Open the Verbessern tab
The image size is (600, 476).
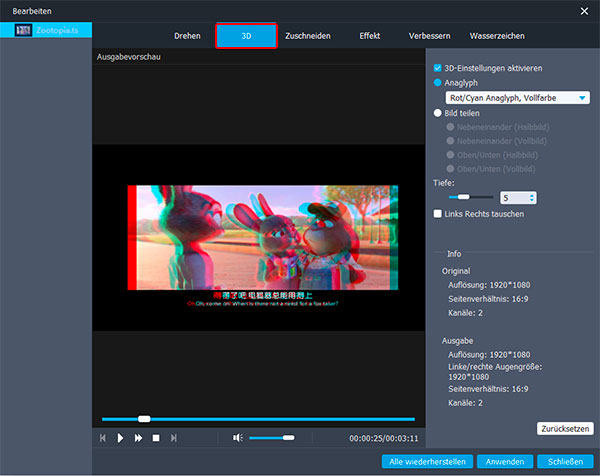click(x=429, y=36)
